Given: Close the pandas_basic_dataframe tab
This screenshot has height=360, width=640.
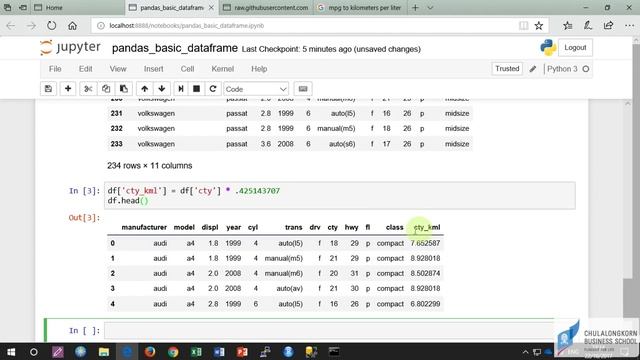Looking at the screenshot, I should pos(211,7).
